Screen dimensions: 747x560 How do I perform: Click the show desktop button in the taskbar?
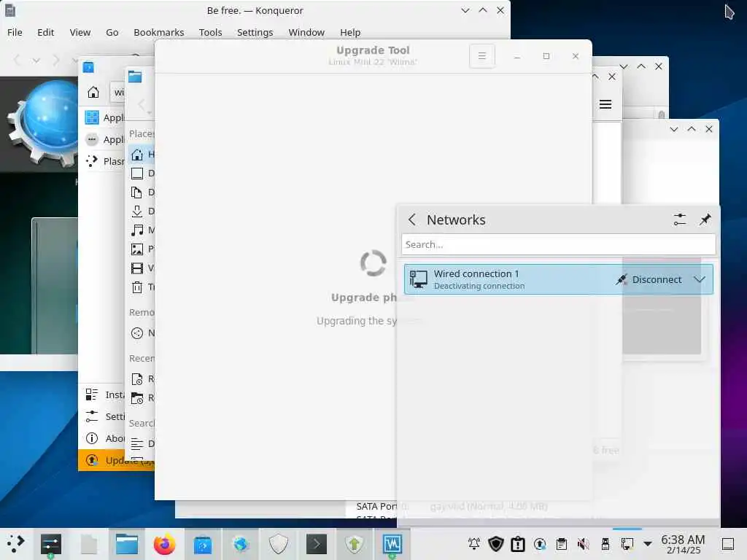[x=728, y=544]
